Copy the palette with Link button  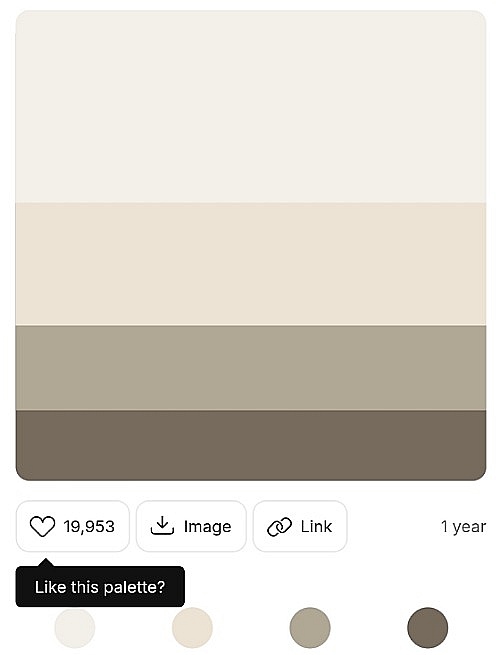[300, 526]
